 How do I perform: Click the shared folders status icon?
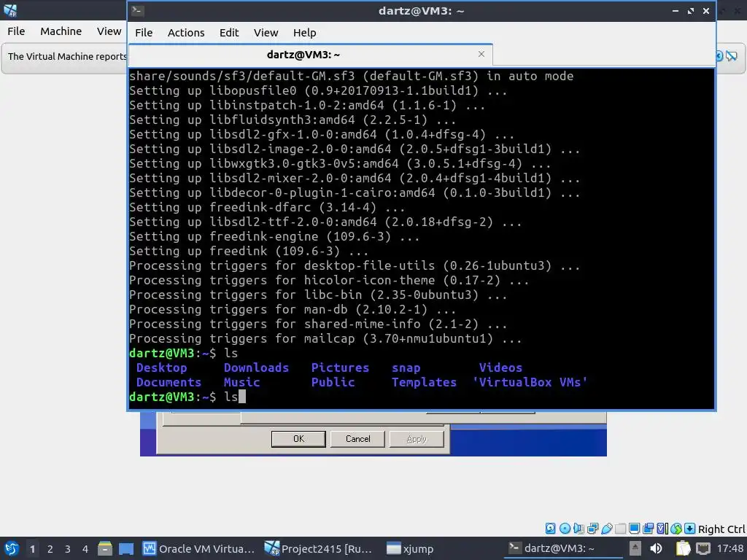pyautogui.click(x=620, y=529)
